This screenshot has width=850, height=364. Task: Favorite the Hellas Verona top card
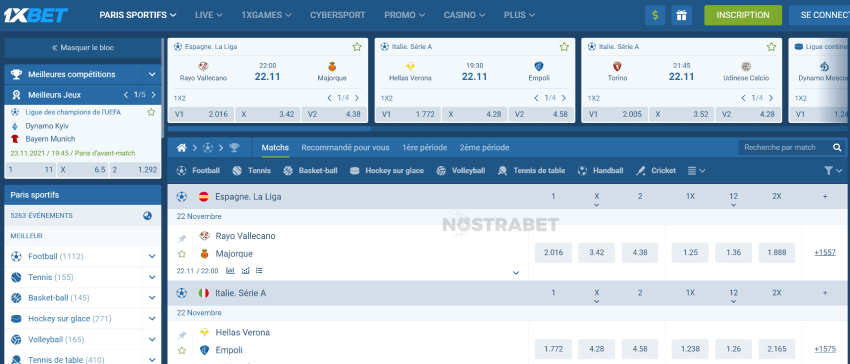(x=564, y=47)
